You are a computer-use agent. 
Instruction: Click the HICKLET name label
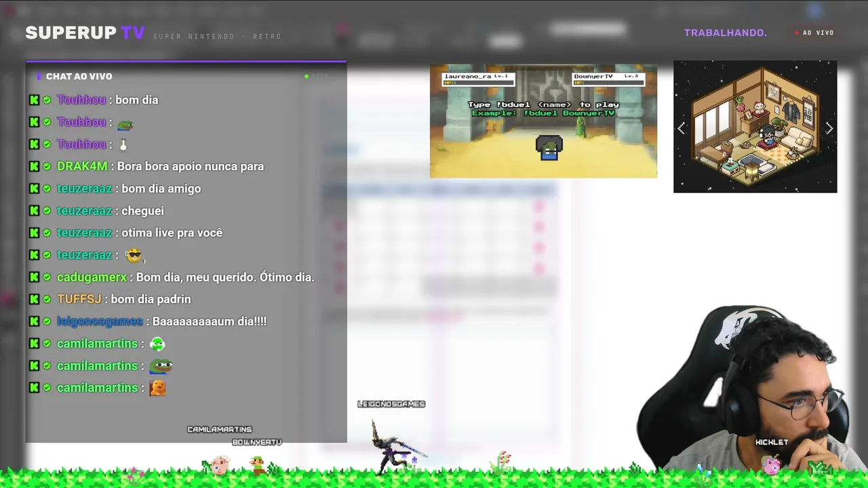tap(772, 442)
